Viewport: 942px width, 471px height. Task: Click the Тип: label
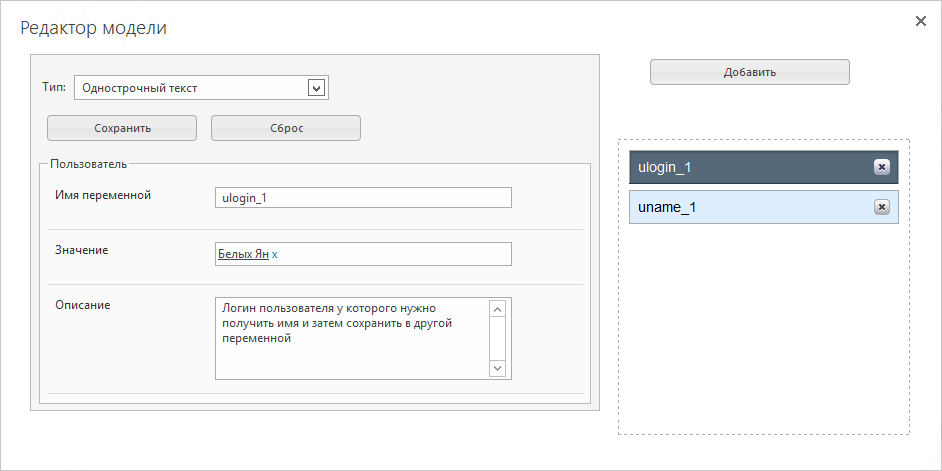click(54, 87)
